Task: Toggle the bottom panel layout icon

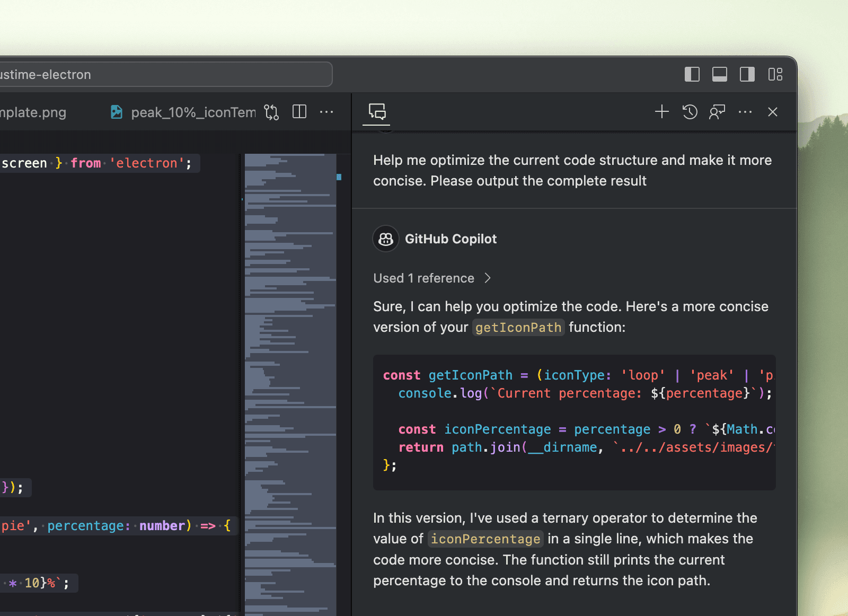Action: click(x=719, y=74)
